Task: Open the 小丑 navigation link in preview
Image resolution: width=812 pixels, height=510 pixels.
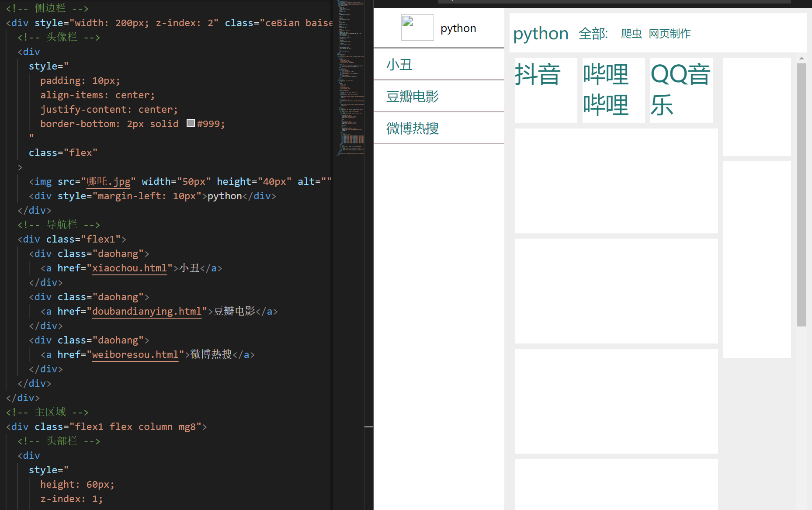Action: (x=399, y=65)
